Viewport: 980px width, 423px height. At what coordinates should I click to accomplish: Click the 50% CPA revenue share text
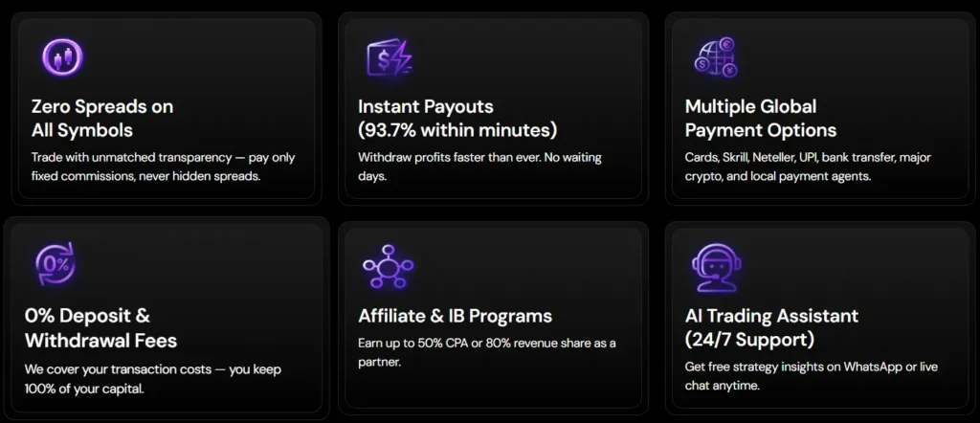[486, 352]
